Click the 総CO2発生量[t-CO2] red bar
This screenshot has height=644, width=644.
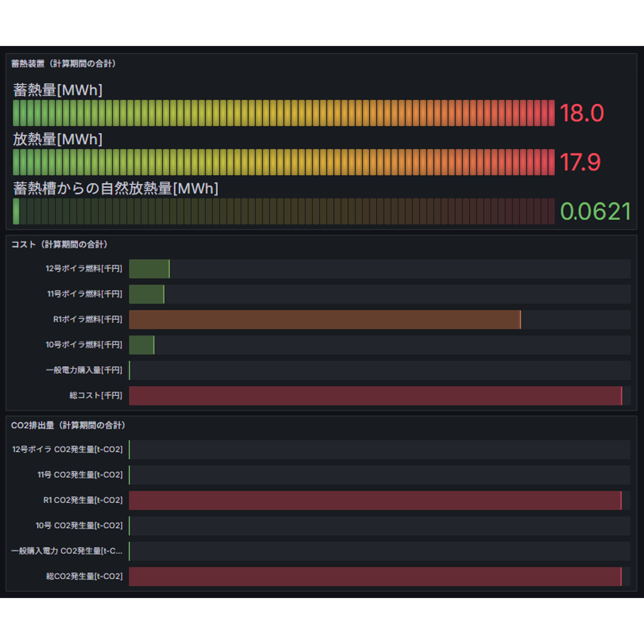coord(375,577)
